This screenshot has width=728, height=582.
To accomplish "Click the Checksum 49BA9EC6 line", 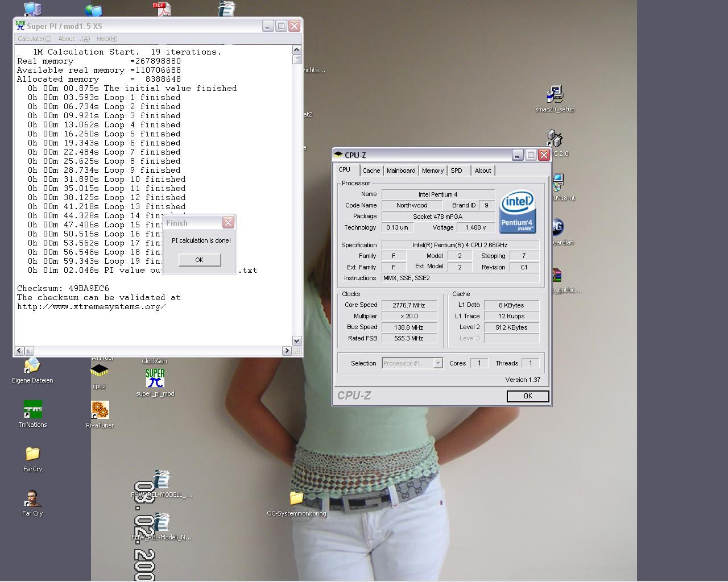I will point(63,288).
